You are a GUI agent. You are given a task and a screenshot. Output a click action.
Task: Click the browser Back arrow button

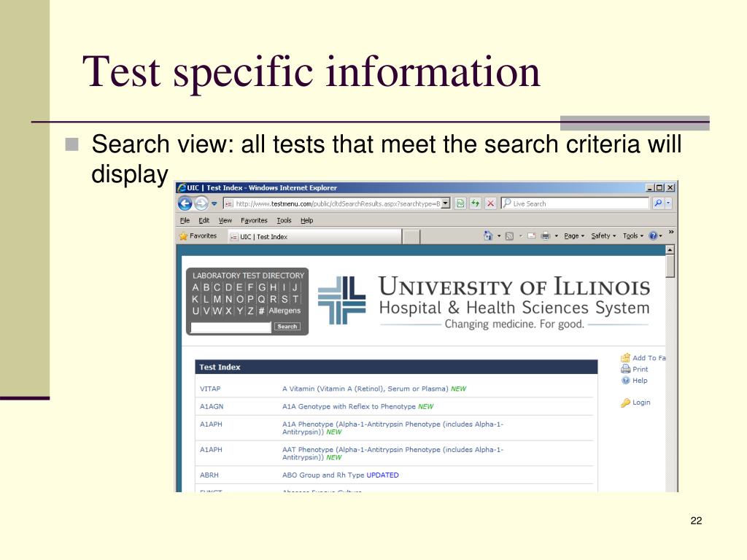185,204
